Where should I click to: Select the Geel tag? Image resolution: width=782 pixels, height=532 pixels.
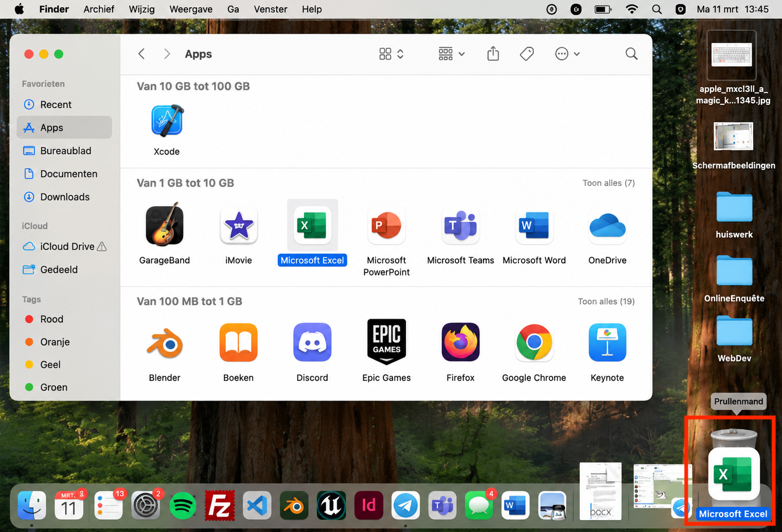pyautogui.click(x=64, y=364)
